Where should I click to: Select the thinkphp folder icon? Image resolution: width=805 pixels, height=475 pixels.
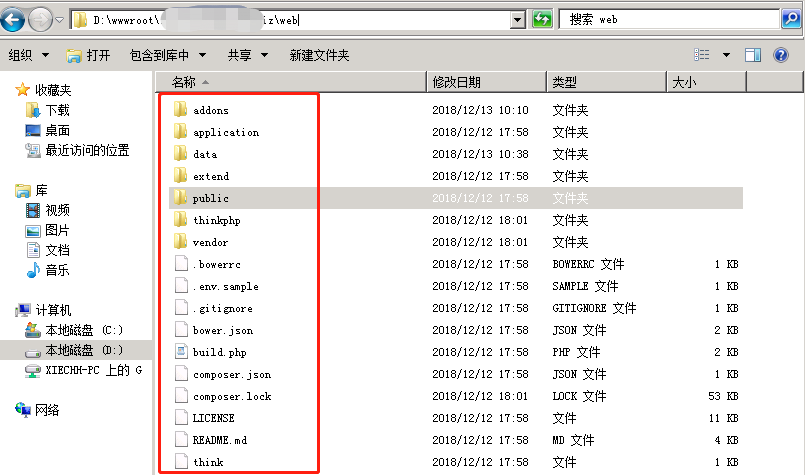181,220
